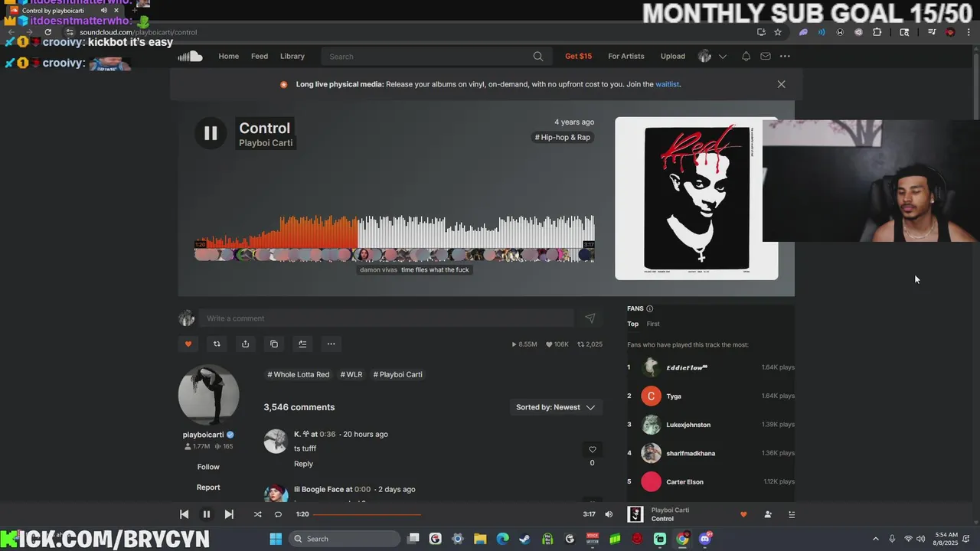Image resolution: width=980 pixels, height=551 pixels.
Task: Open the messages envelope icon
Action: click(x=766, y=56)
